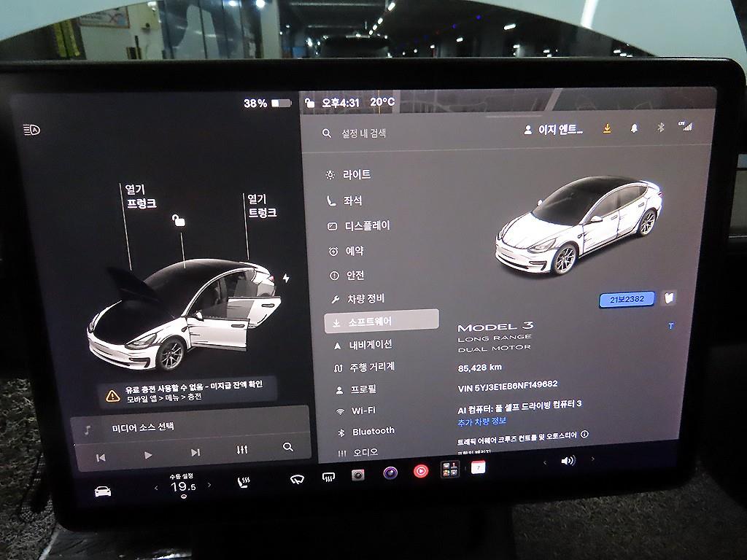This screenshot has height=560, width=747.
Task: Lower the cabin temperature with left arrow
Action: [x=156, y=488]
